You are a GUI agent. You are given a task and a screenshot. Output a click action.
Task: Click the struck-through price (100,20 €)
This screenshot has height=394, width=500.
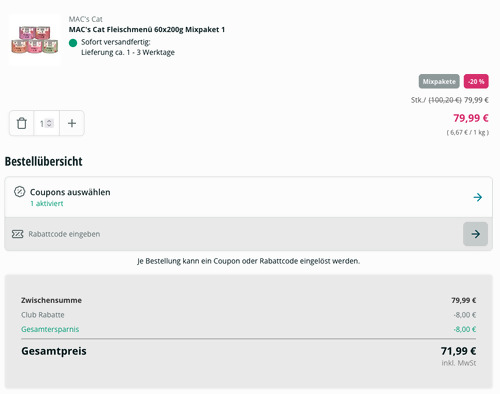pos(445,100)
